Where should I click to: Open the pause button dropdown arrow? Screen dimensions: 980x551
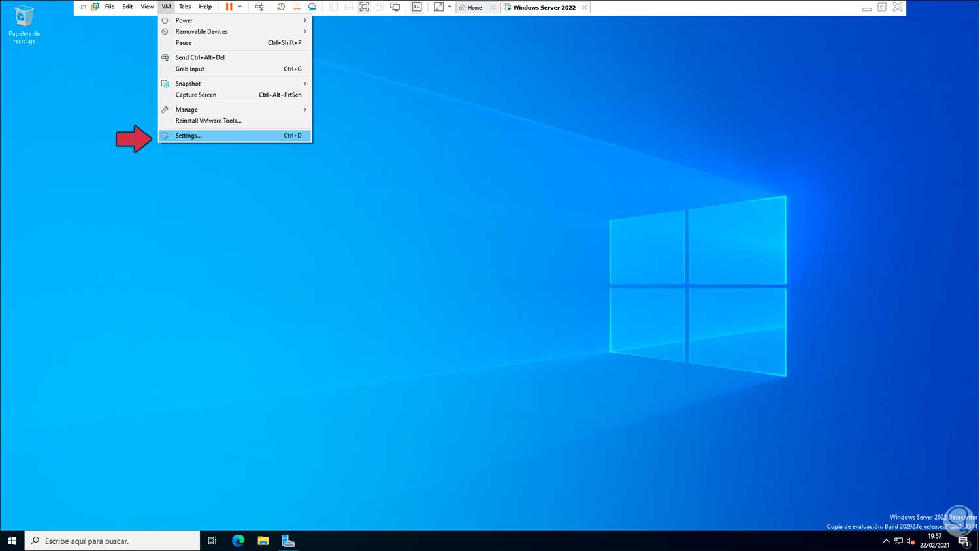[x=240, y=7]
